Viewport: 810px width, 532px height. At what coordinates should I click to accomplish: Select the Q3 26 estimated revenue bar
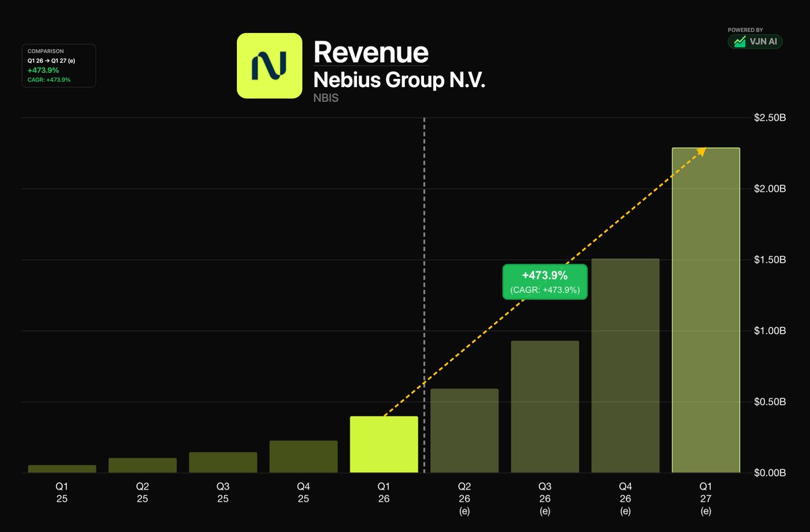click(x=545, y=406)
